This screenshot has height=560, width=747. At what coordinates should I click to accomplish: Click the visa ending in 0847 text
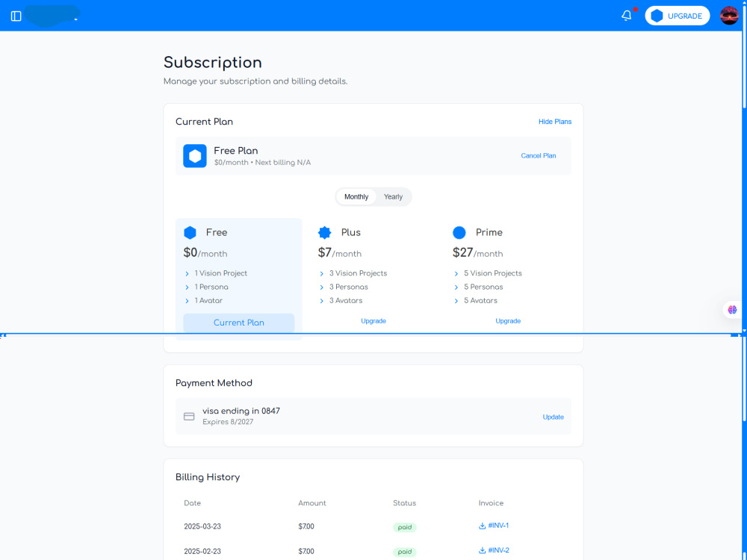(241, 411)
